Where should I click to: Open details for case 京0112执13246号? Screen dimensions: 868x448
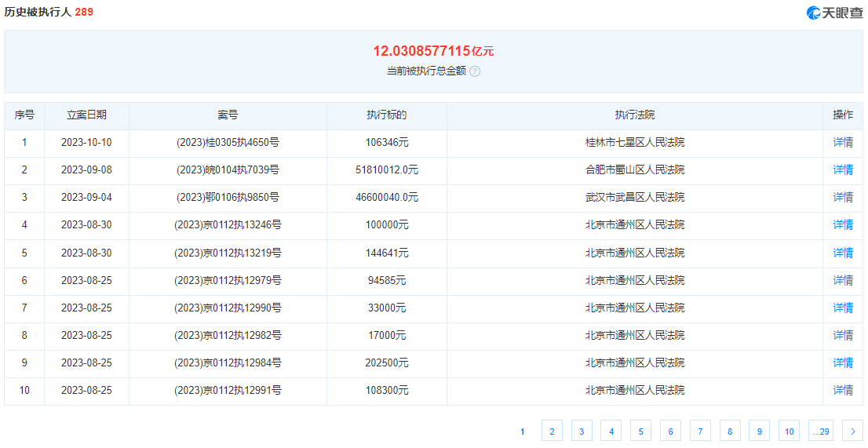(843, 225)
